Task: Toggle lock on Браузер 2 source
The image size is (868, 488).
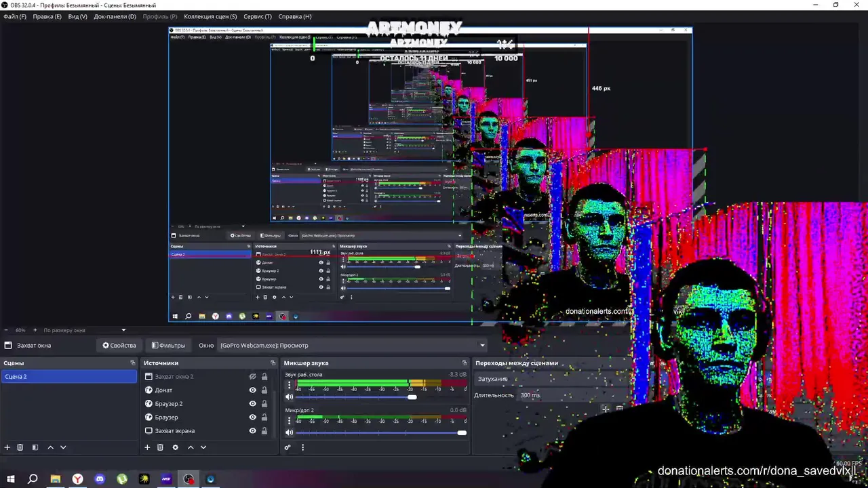Action: coord(264,404)
